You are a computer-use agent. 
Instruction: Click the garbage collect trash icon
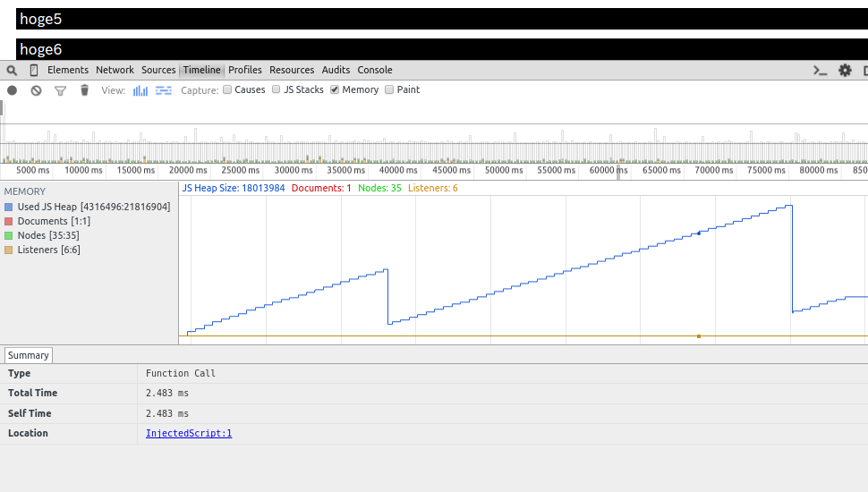click(x=84, y=89)
